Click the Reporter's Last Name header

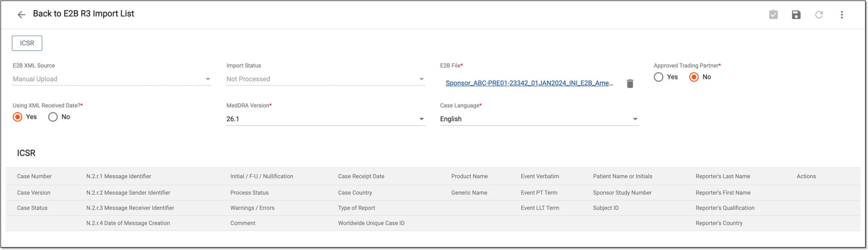[x=723, y=176]
